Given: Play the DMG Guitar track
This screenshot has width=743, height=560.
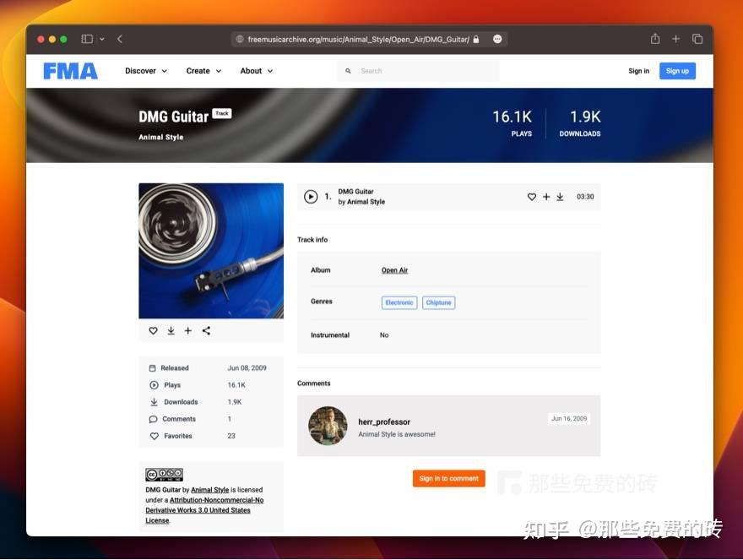Looking at the screenshot, I should click(x=311, y=196).
